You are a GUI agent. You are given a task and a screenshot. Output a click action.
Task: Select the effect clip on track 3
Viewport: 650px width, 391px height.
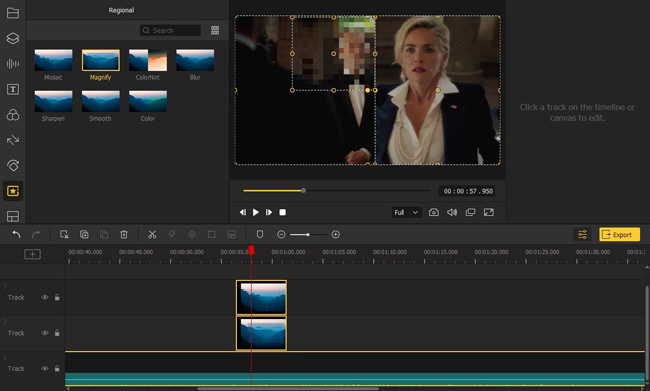pyautogui.click(x=261, y=298)
